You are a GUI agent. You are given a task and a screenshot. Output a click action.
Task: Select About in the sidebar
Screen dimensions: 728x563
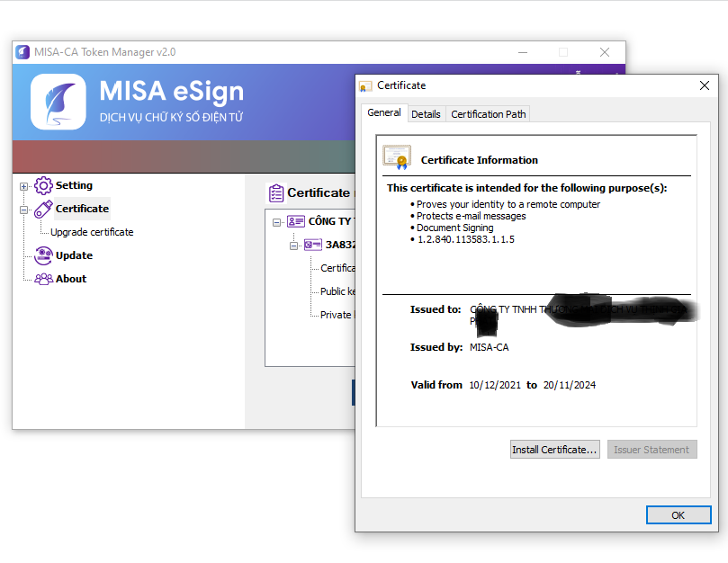71,279
